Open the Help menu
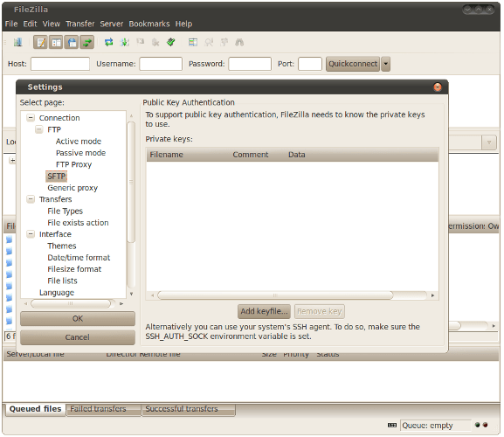The width and height of the screenshot is (504, 437). click(x=183, y=24)
